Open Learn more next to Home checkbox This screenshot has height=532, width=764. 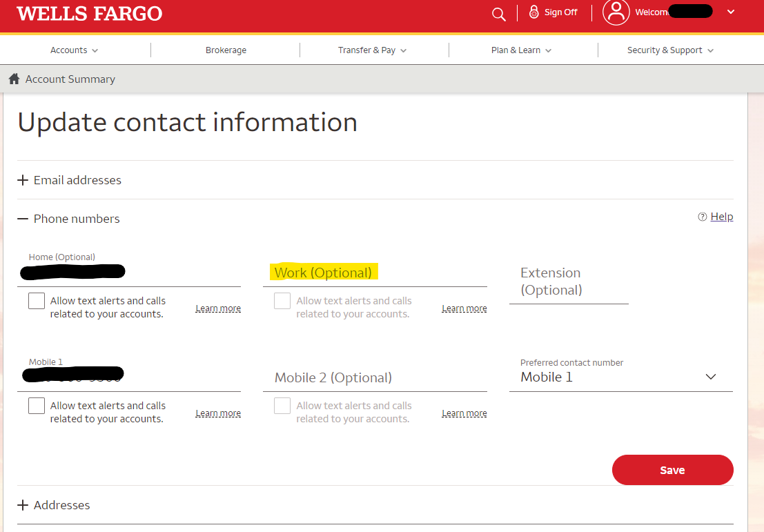click(218, 308)
